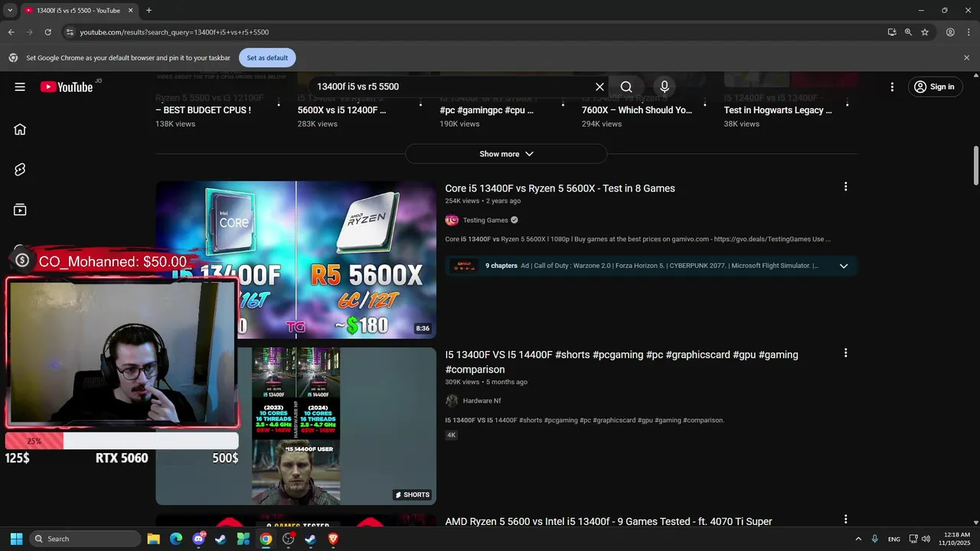Open AMD Ryzen 5 5600 vs Intel i5 13400f video
Image resolution: width=980 pixels, height=551 pixels.
click(x=609, y=521)
